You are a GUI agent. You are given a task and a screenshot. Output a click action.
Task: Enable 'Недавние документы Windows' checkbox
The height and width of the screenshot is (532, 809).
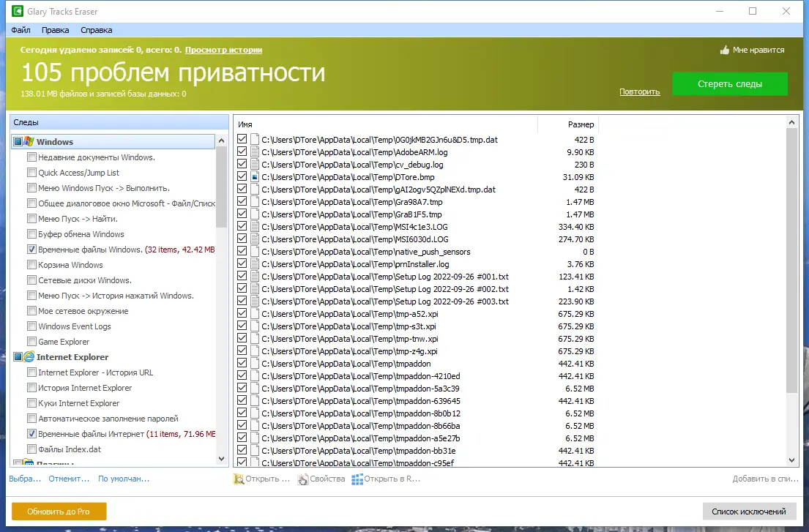[x=31, y=157]
